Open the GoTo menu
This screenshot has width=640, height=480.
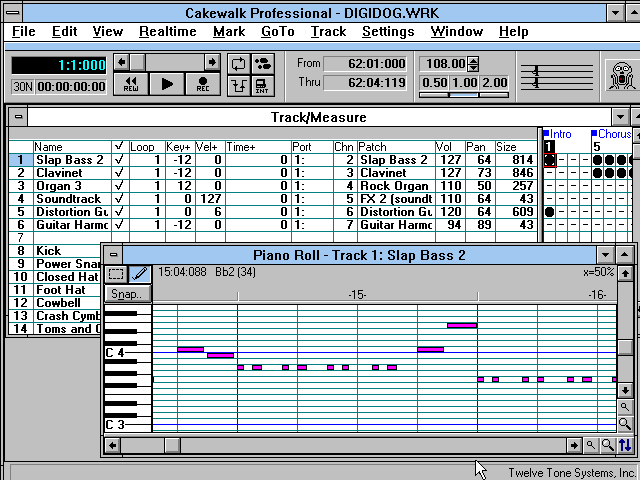[278, 31]
